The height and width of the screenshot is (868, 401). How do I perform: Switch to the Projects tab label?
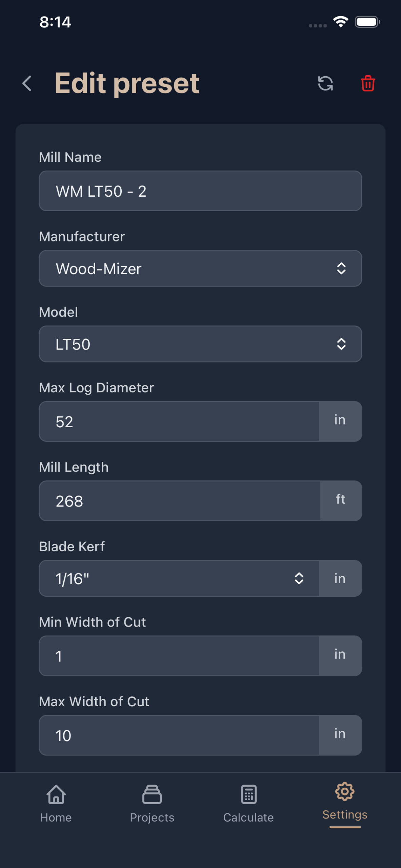(152, 817)
